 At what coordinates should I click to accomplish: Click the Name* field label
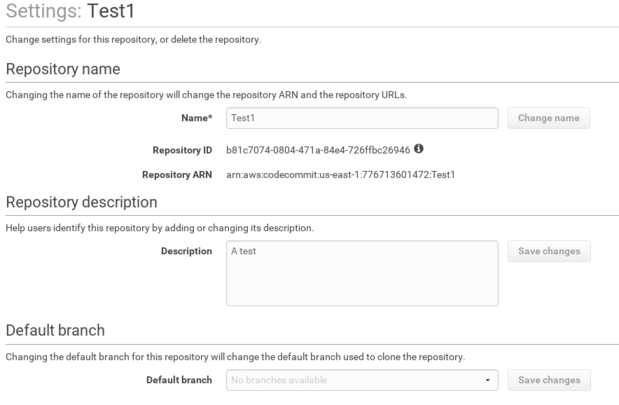click(x=195, y=118)
